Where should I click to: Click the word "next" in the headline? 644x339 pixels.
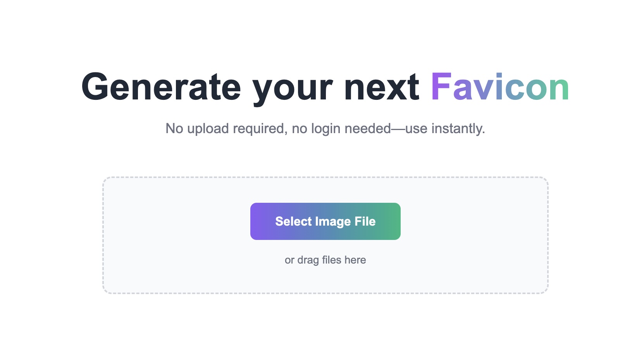click(x=382, y=88)
